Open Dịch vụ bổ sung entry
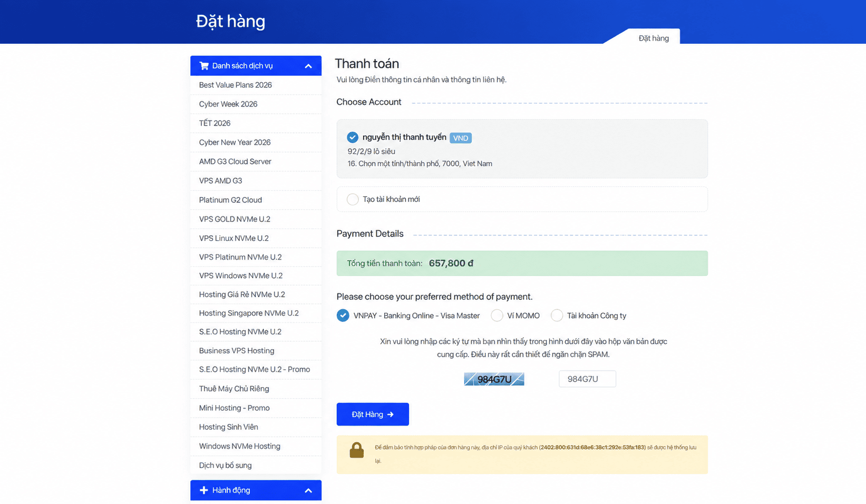 (x=256, y=466)
